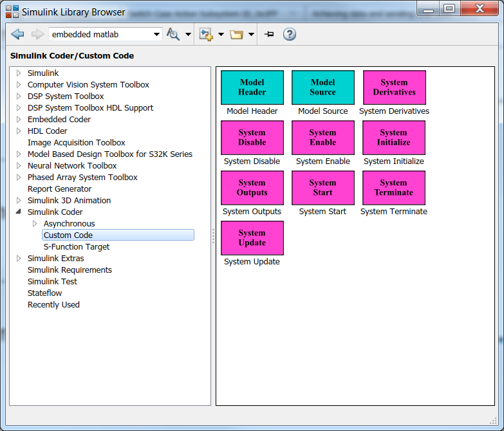
Task: Select the Simulink Coder tree label
Action: point(55,212)
